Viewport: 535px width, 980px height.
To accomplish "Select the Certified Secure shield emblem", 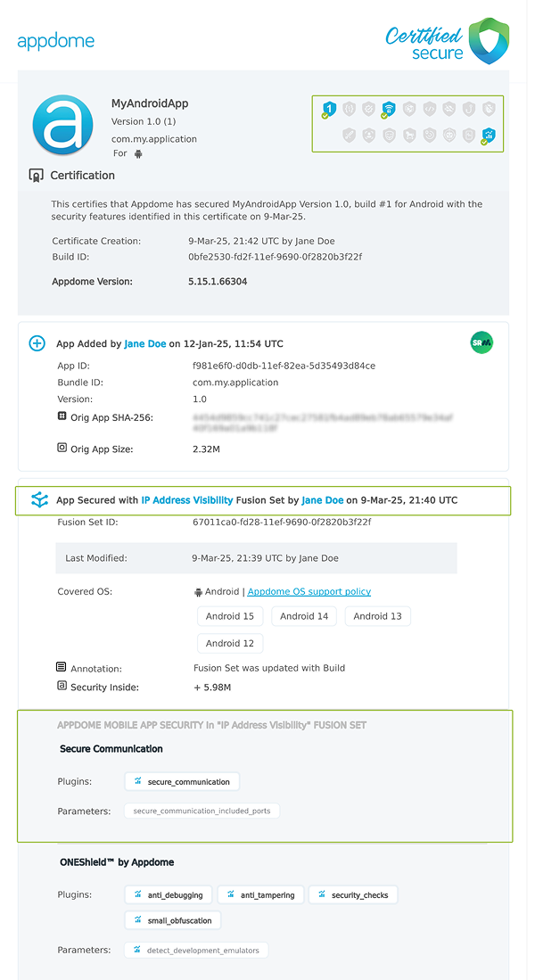I will [x=487, y=40].
